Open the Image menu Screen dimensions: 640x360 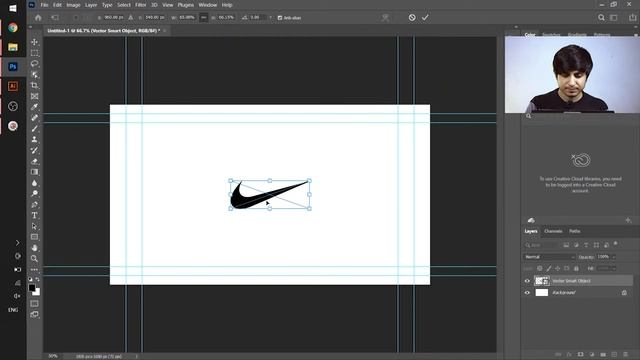tap(73, 5)
